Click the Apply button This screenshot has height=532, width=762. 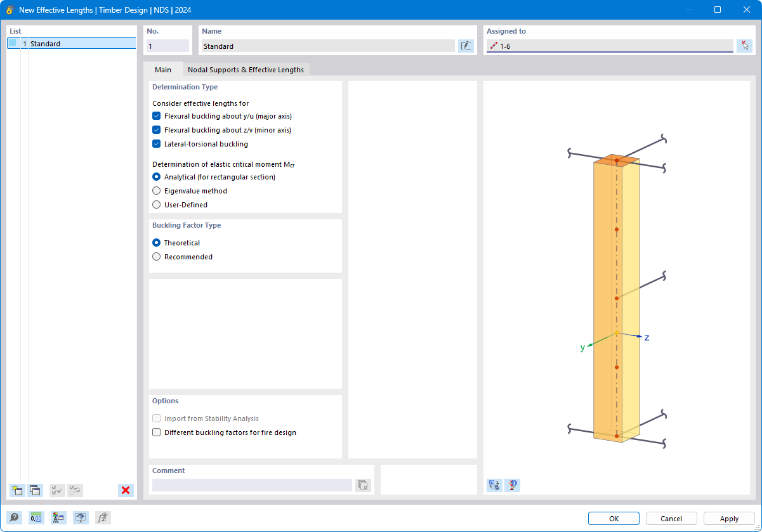coord(729,518)
